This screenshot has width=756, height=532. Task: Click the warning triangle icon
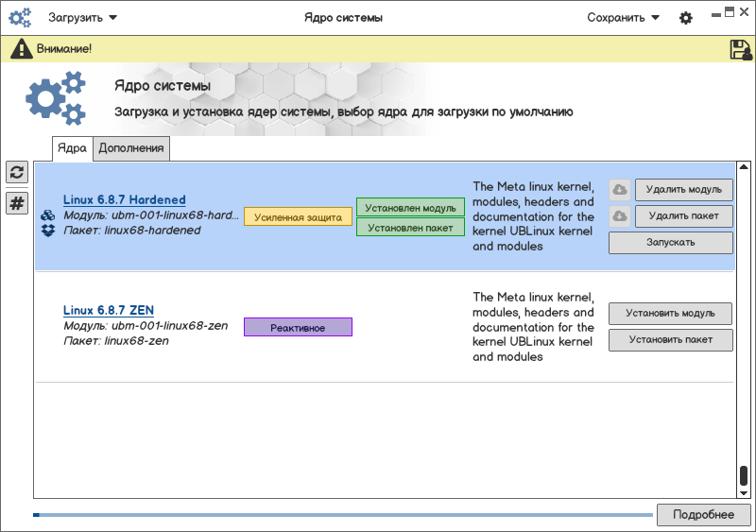point(21,49)
